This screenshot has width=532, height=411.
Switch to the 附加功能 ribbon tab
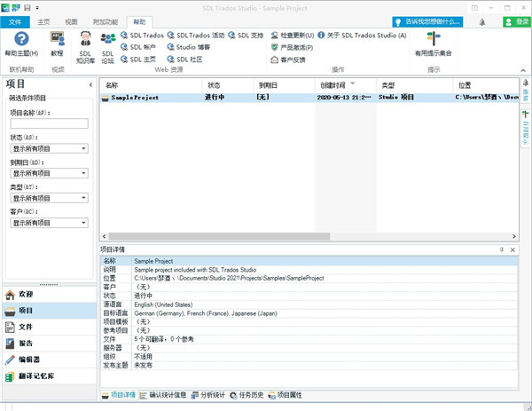point(105,22)
